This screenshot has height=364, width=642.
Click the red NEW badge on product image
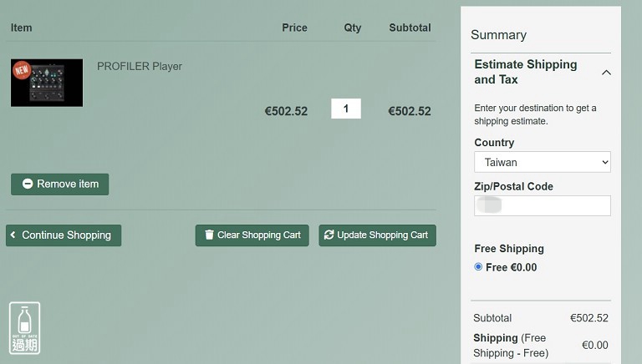(22, 69)
